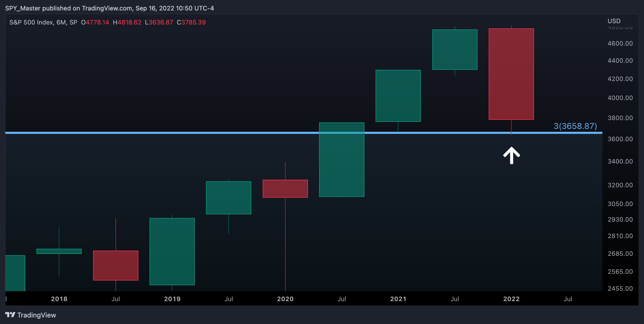Click the open value O4778.14
Viewport: 644px width, 324px height.
tap(95, 22)
